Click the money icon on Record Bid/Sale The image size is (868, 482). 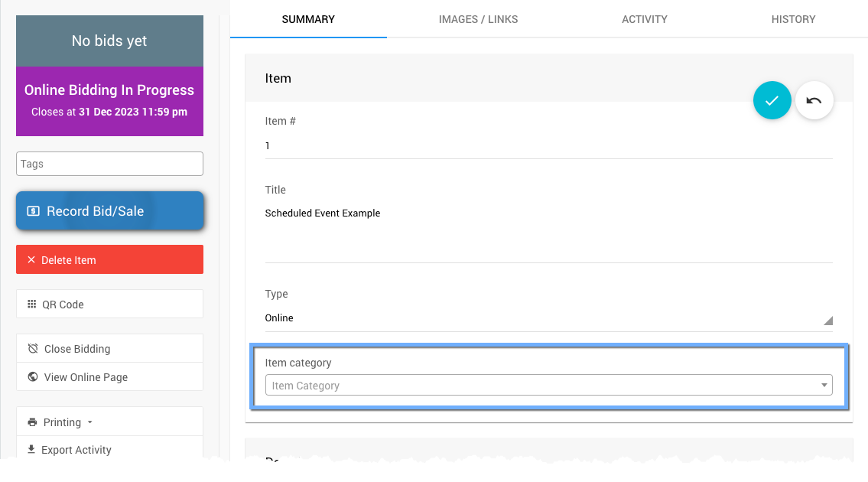tap(33, 211)
